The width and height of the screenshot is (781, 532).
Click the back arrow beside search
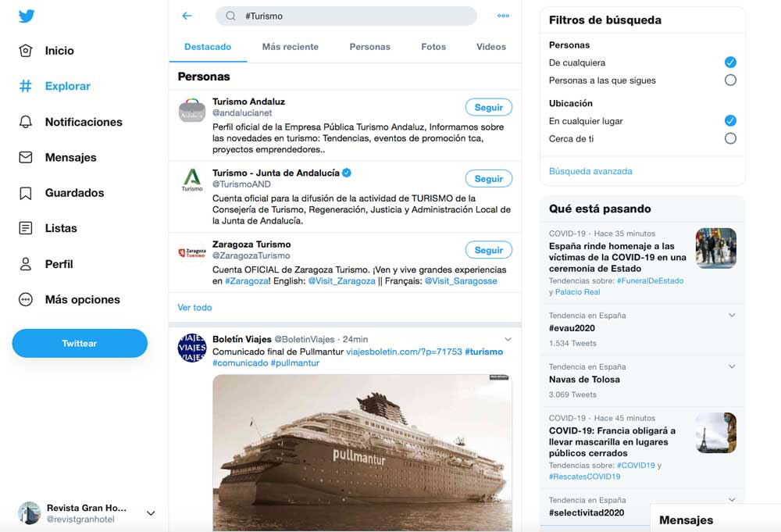point(187,16)
